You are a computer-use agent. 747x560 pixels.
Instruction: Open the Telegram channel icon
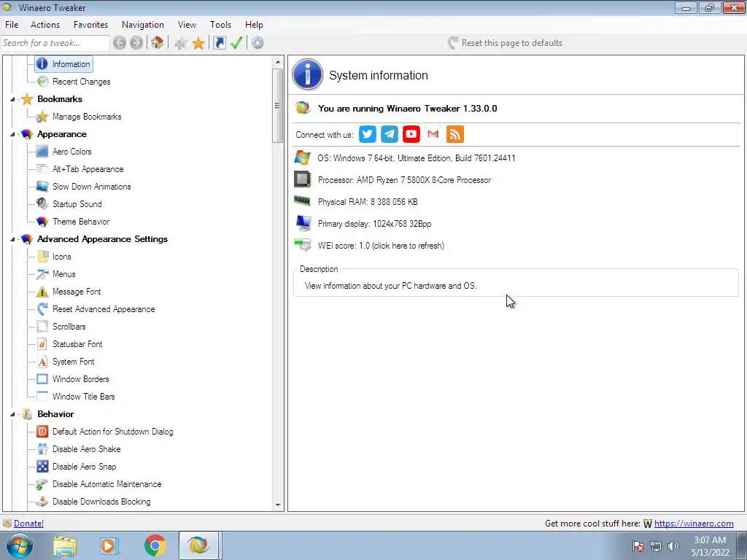click(390, 134)
